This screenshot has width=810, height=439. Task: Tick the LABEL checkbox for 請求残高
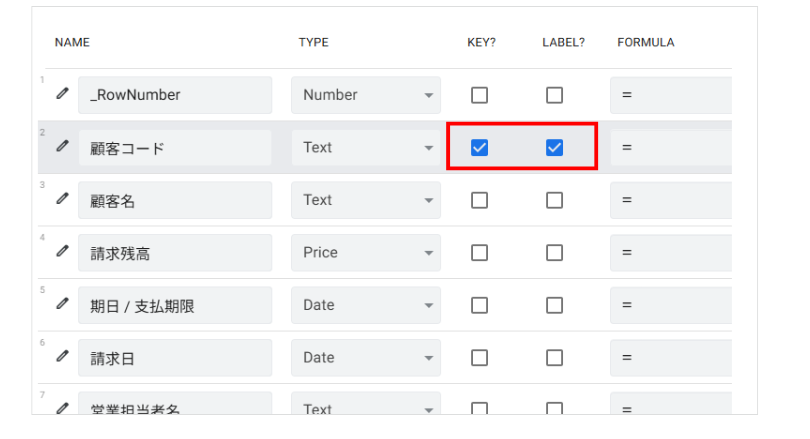pyautogui.click(x=554, y=253)
